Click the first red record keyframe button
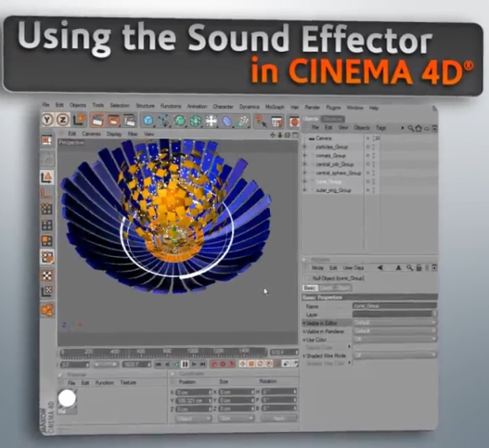 click(214, 364)
